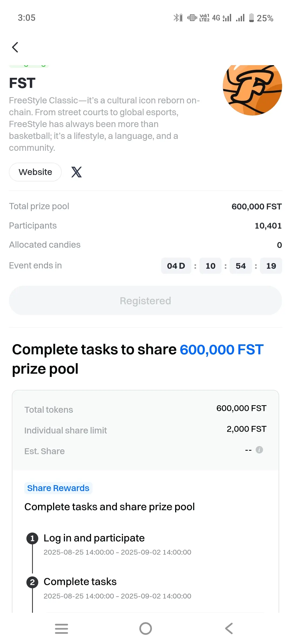Open the X (Twitter) social link

point(77,172)
